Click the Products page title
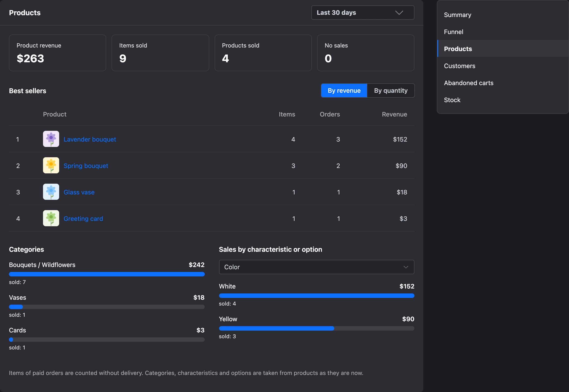 tap(25, 13)
